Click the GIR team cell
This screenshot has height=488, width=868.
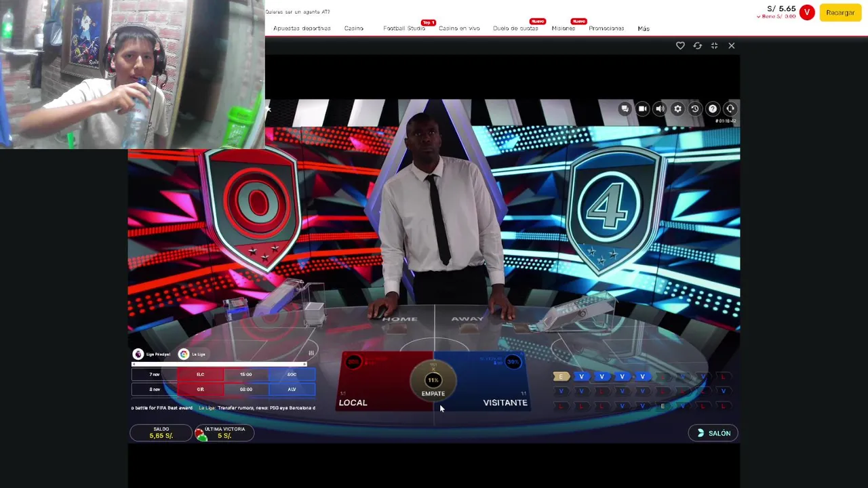tap(200, 389)
